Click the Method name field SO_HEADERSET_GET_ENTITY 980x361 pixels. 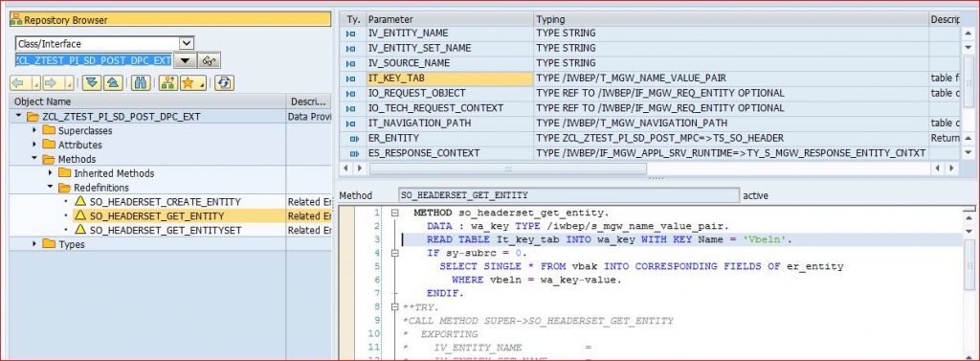(568, 195)
